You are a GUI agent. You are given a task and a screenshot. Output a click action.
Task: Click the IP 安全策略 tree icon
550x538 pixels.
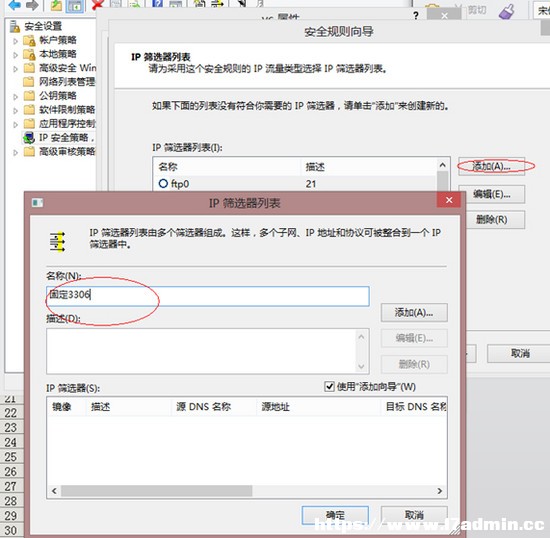(29, 138)
